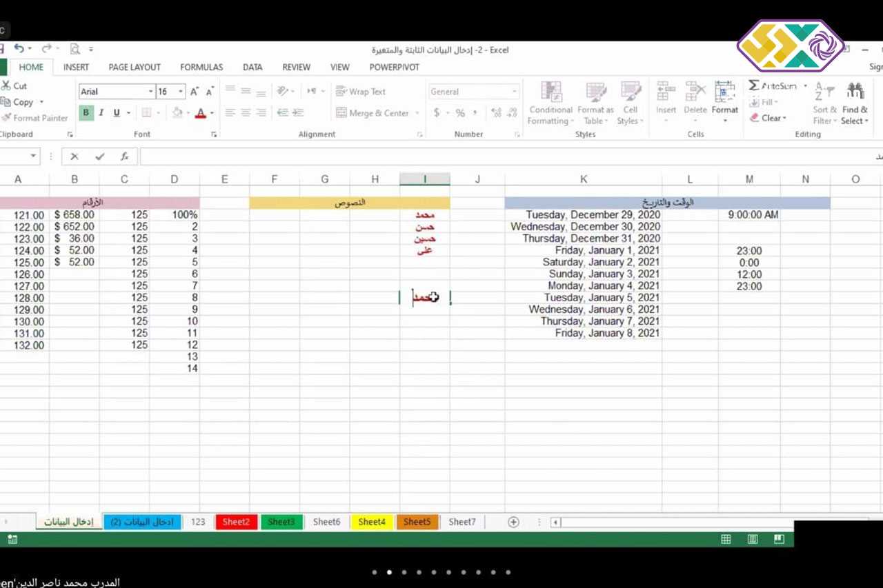Viewport: 883px width, 588px height.
Task: Click the new sheet plus button
Action: [x=513, y=522]
